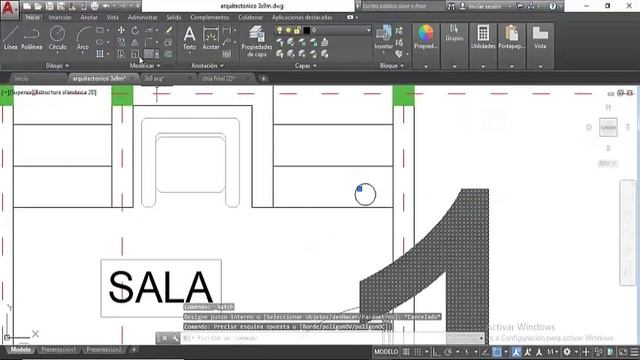Switch to the Modelo layout tab
640x360 pixels.
[x=20, y=350]
